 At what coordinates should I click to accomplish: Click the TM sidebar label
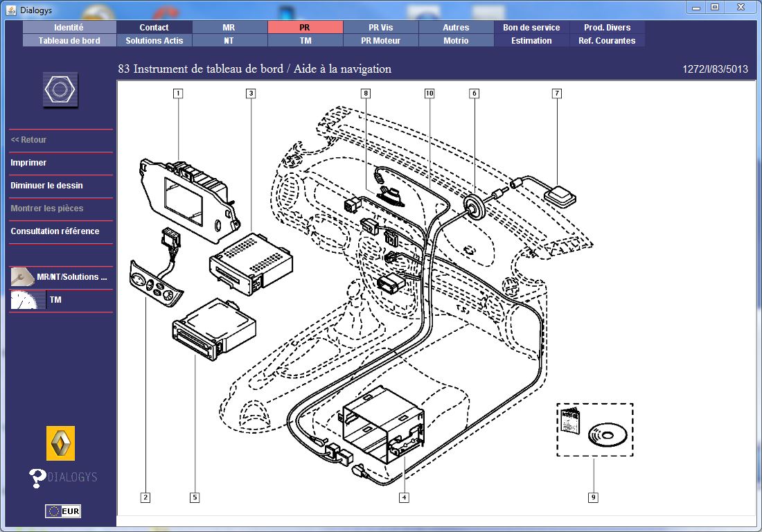tap(55, 300)
